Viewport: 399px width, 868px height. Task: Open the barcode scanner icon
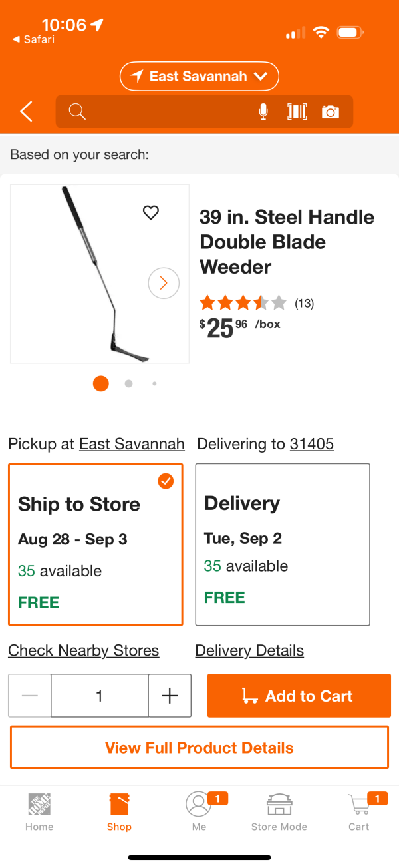(x=297, y=112)
